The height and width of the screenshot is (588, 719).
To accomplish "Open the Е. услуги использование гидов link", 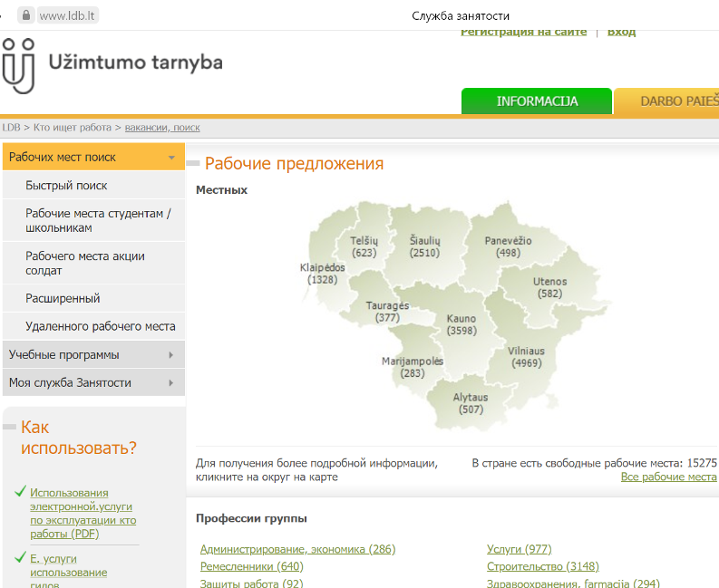I will [68, 572].
